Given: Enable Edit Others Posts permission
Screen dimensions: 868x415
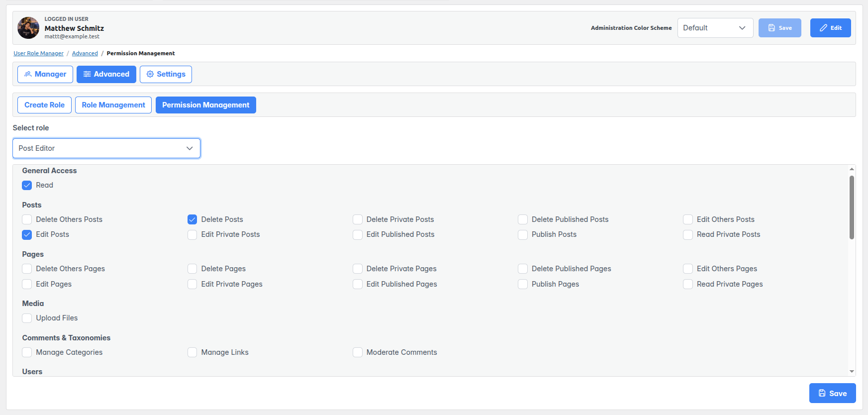Looking at the screenshot, I should tap(687, 219).
